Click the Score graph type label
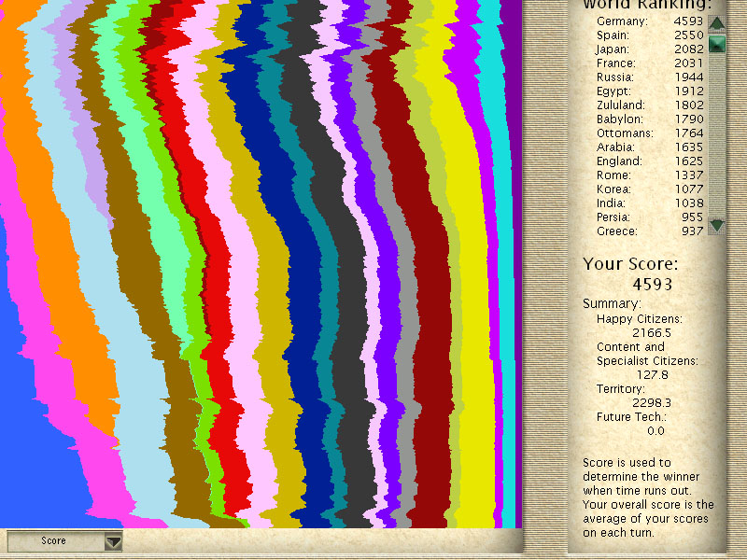 pyautogui.click(x=54, y=540)
